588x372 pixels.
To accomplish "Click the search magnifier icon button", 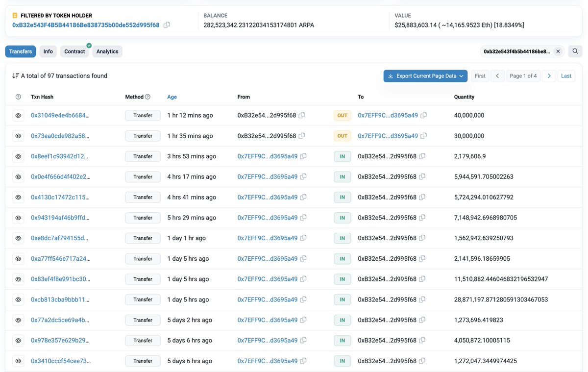I will click(575, 51).
